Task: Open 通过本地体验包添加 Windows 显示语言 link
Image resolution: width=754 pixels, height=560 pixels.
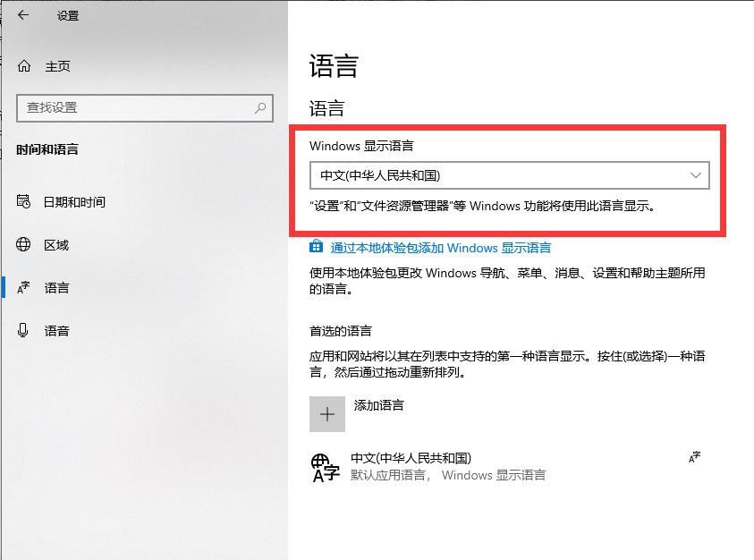Action: click(x=440, y=248)
